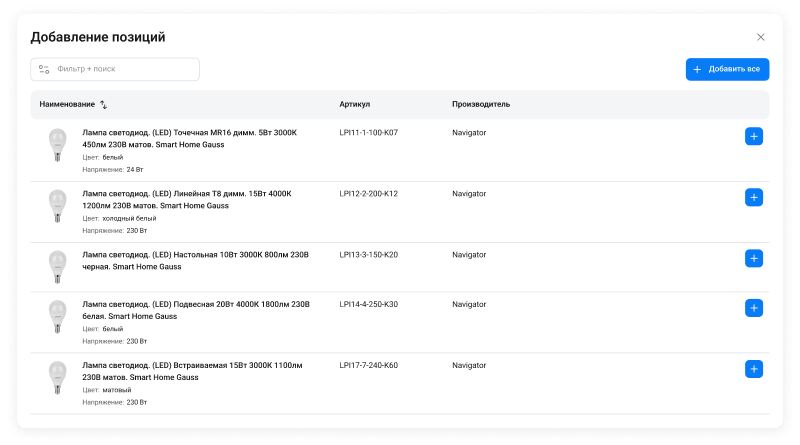The image size is (800, 445).
Task: Add the Встраиваемая 15Вт lamp position
Action: [x=754, y=369]
